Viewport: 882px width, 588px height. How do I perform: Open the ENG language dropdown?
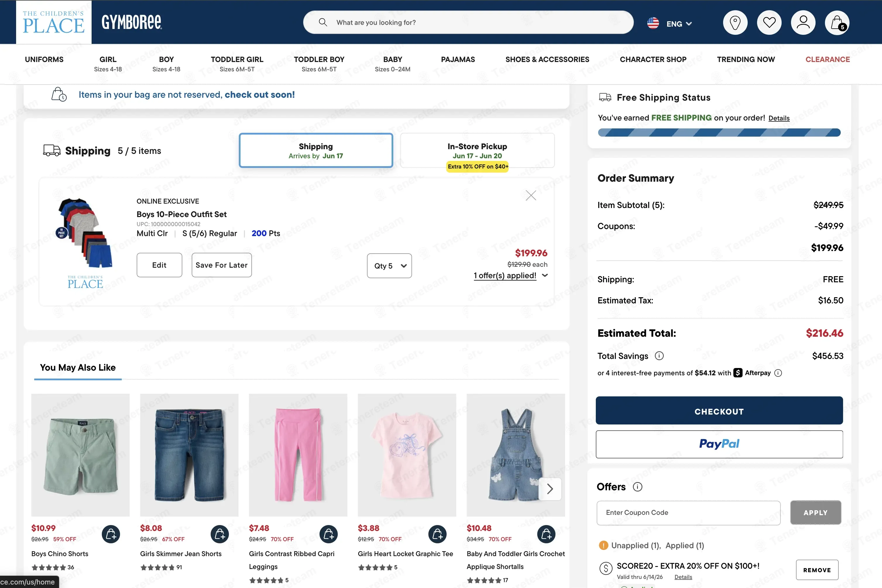pos(679,24)
